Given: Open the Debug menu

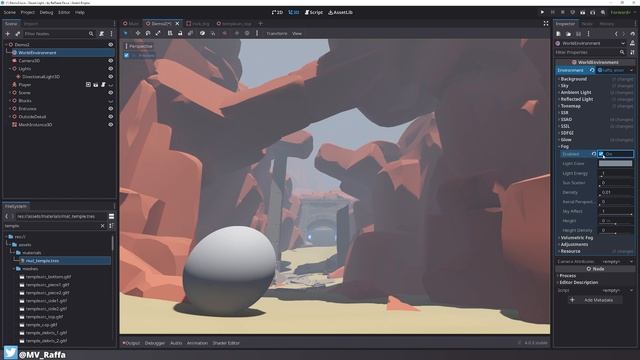Looking at the screenshot, I should [x=47, y=12].
